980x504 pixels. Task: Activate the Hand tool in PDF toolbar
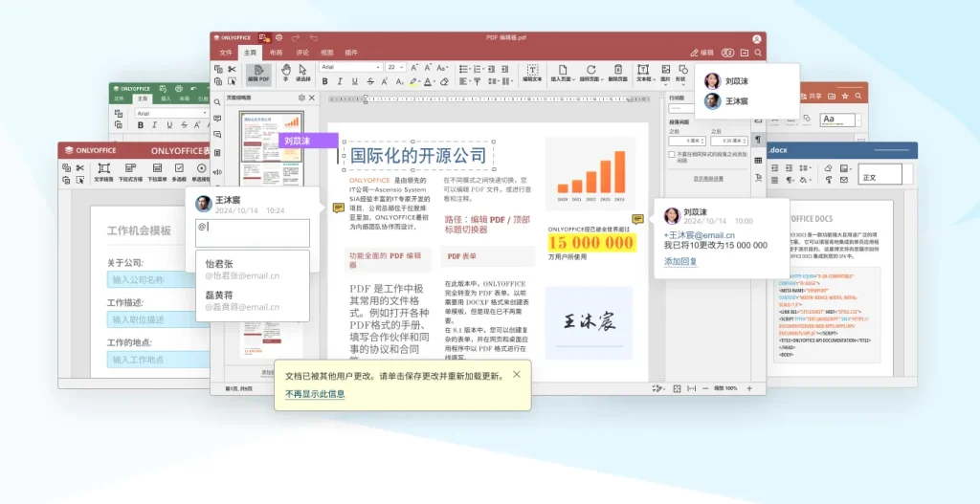coord(285,73)
